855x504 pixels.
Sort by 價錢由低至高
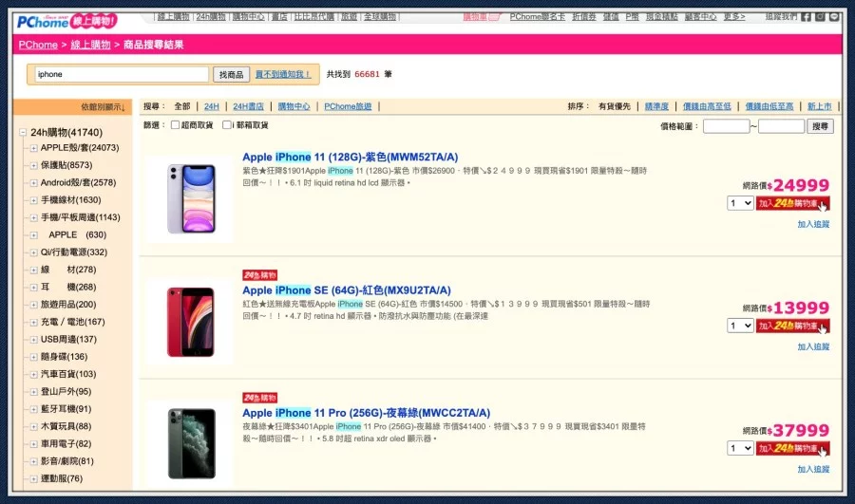coord(769,106)
